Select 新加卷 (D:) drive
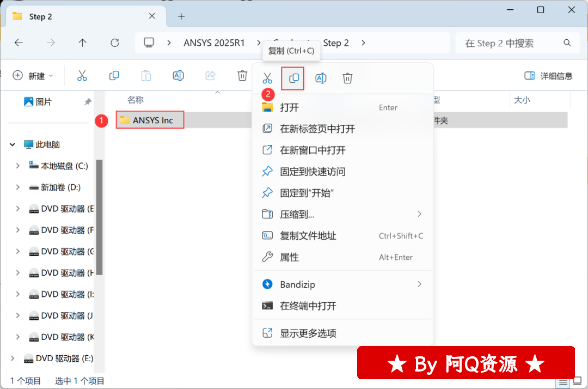588x389 pixels. click(x=55, y=187)
